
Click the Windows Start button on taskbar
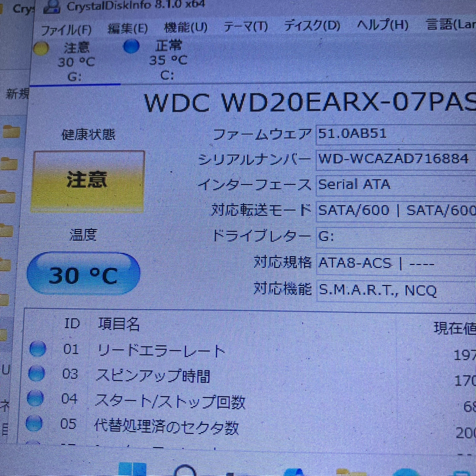[133, 470]
